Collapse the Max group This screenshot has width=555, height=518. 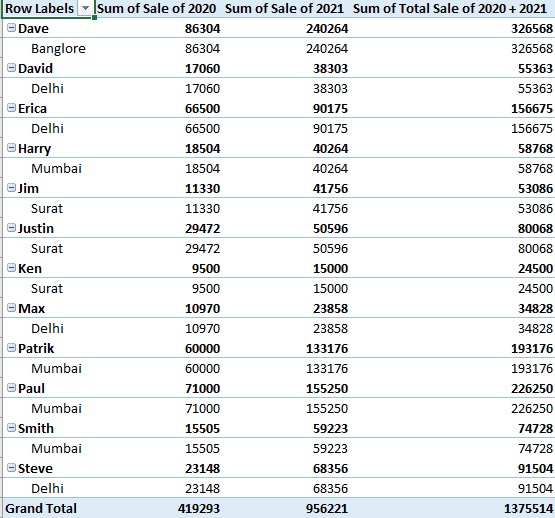coord(11,308)
